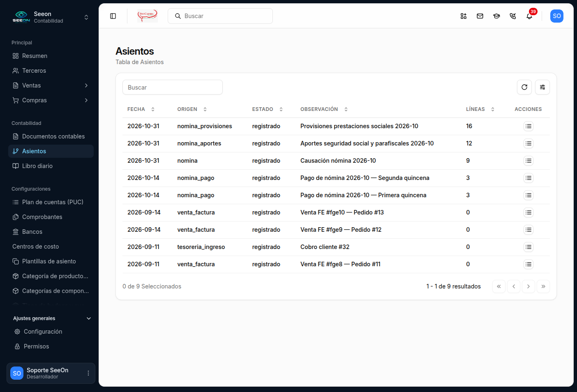Go to the previous results page
Viewport: 577px width, 392px height.
click(x=514, y=286)
